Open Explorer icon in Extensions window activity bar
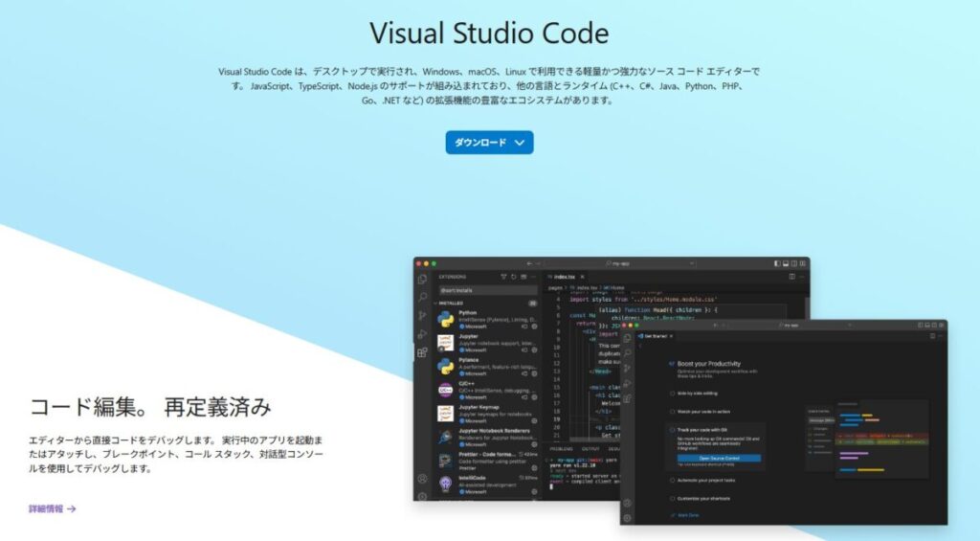Viewport: 980px width, 541px height. pos(422,279)
